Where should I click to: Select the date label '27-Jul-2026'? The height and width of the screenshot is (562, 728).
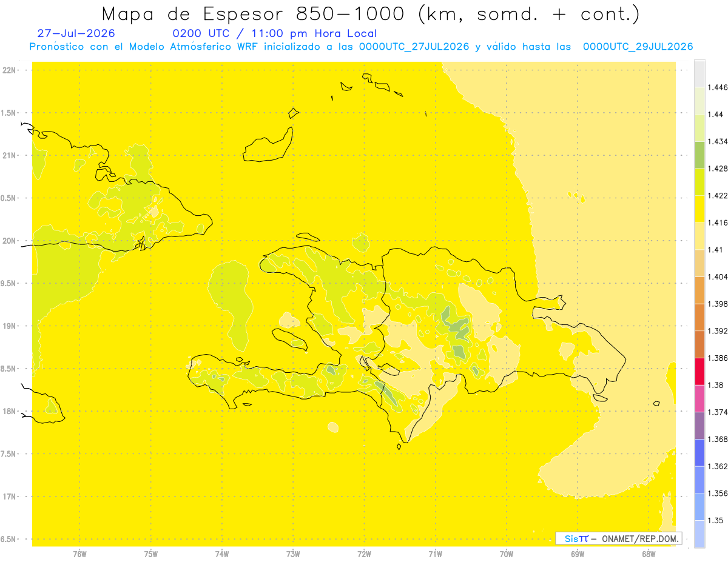[76, 33]
